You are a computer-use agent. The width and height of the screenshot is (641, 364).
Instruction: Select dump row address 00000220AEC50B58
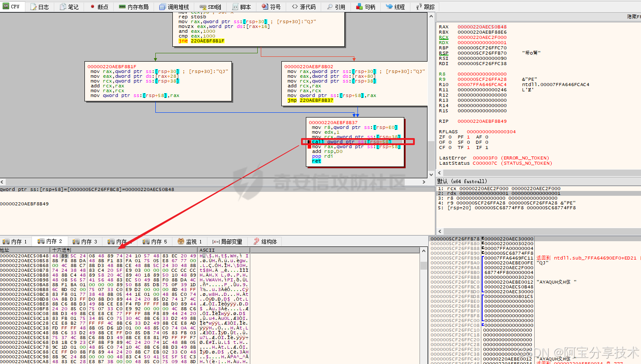coord(25,260)
